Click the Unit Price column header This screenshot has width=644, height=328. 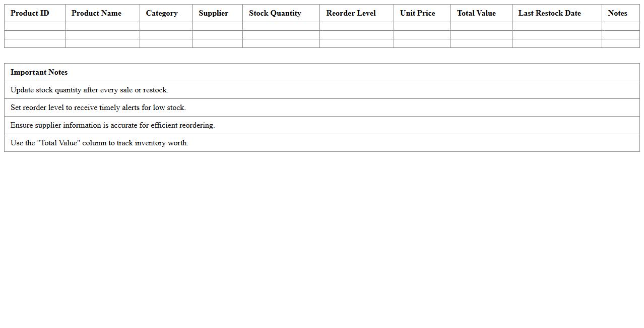(x=417, y=13)
